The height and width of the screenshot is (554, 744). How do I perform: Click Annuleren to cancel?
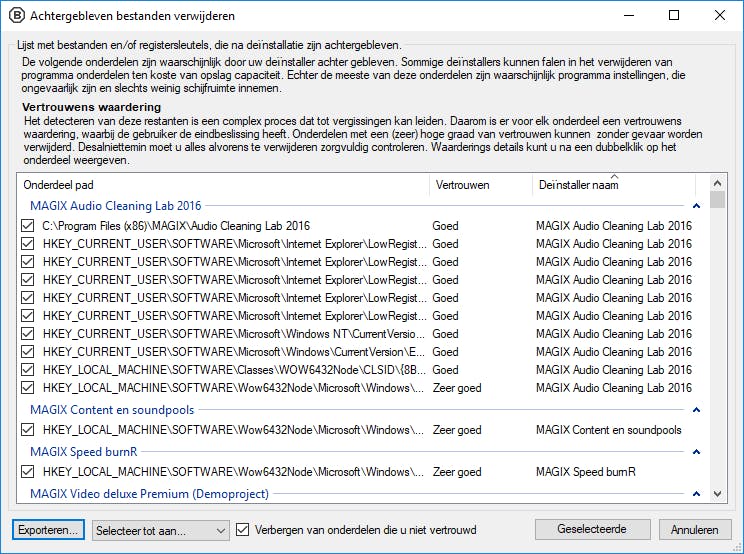(695, 530)
